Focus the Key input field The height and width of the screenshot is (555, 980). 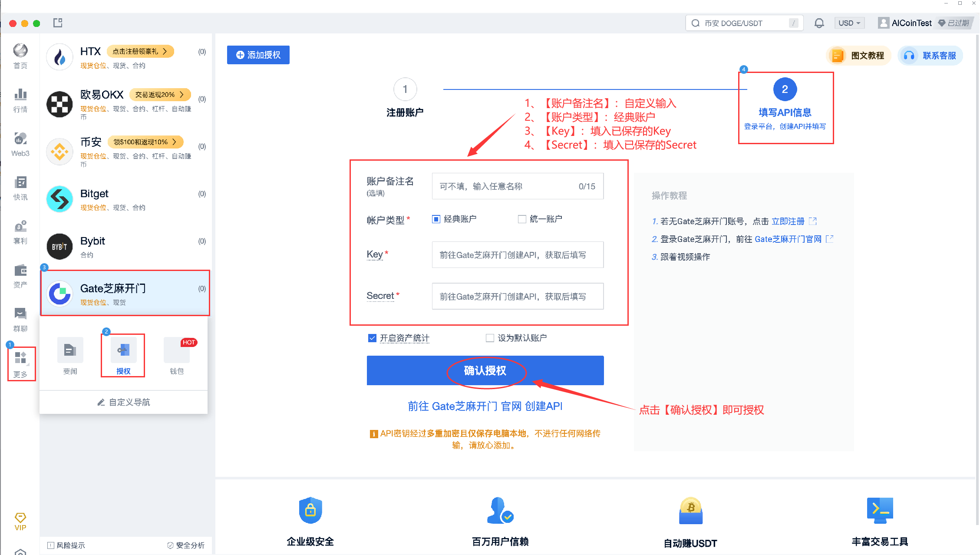point(518,254)
